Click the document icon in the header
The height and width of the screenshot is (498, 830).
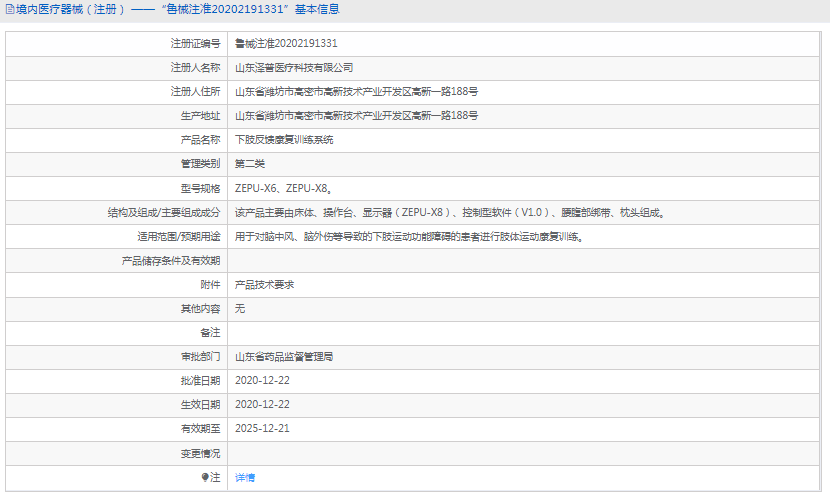(x=10, y=10)
